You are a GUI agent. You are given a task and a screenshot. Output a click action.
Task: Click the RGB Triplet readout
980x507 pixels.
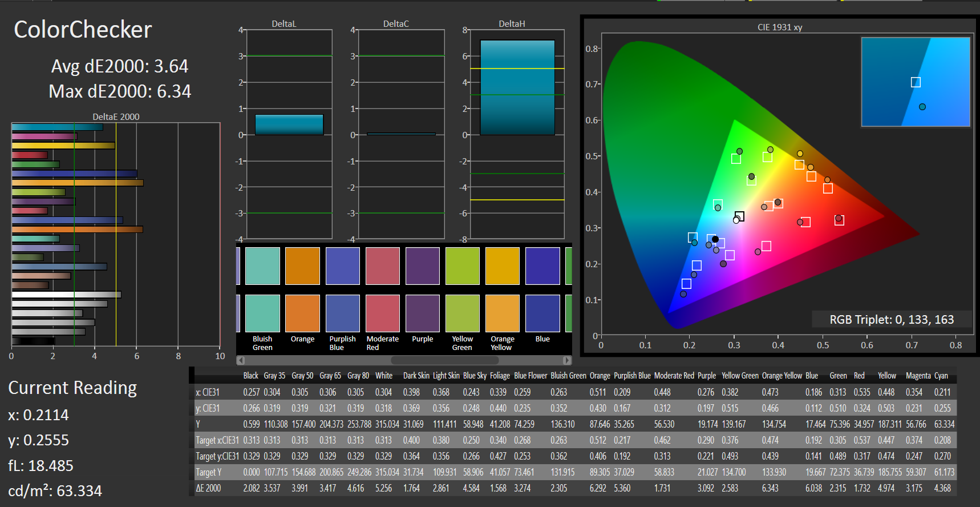coord(892,320)
